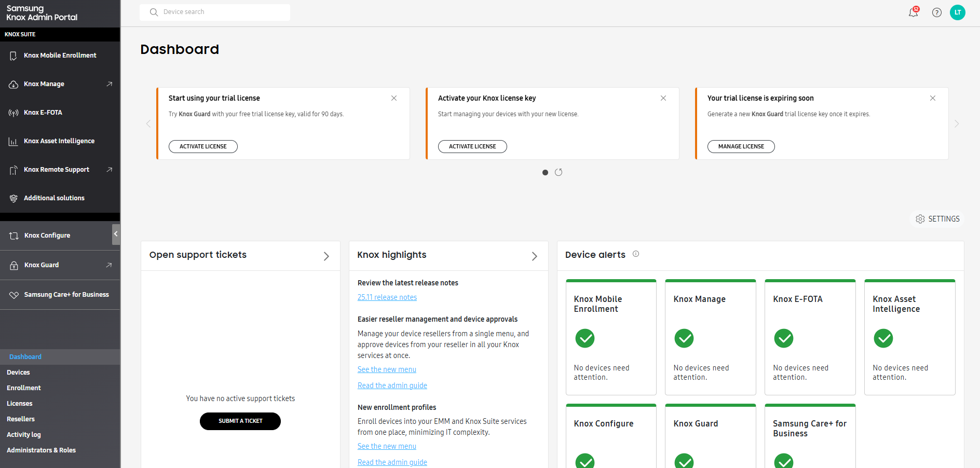This screenshot has width=980, height=468.
Task: Open the Knox Configure device alert card
Action: tap(611, 436)
